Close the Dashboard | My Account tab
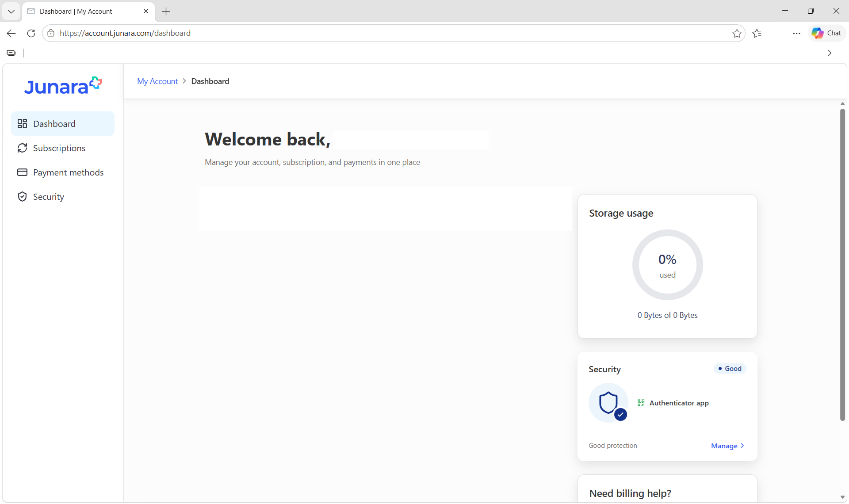849x504 pixels. (146, 11)
